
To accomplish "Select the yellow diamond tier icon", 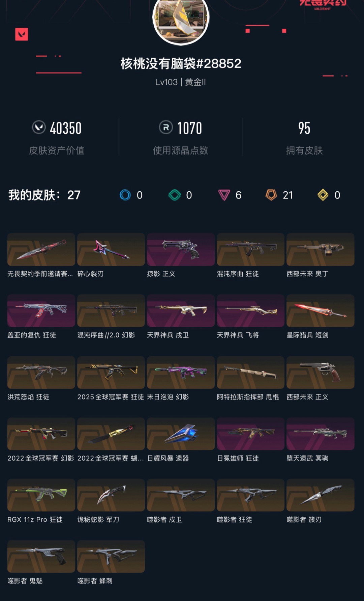I will 323,195.
